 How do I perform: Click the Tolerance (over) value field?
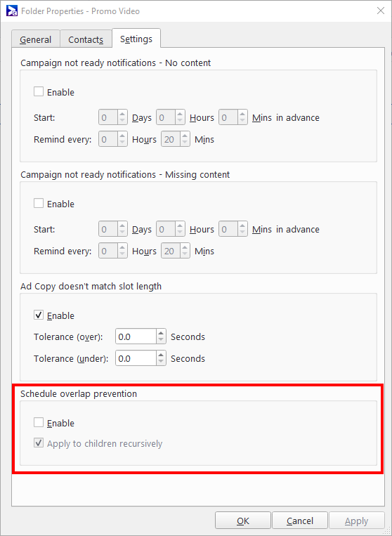(x=136, y=336)
